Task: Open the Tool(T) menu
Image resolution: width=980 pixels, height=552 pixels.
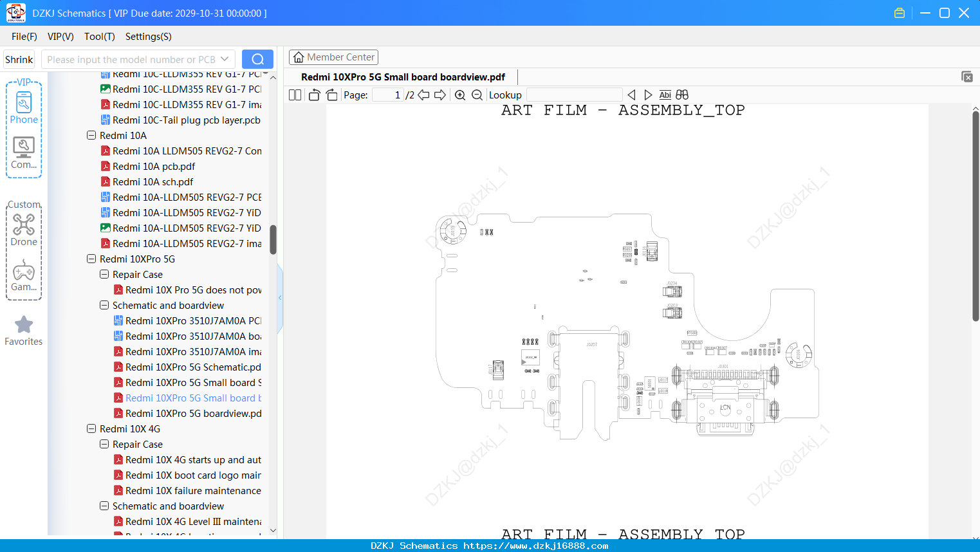Action: 100,37
